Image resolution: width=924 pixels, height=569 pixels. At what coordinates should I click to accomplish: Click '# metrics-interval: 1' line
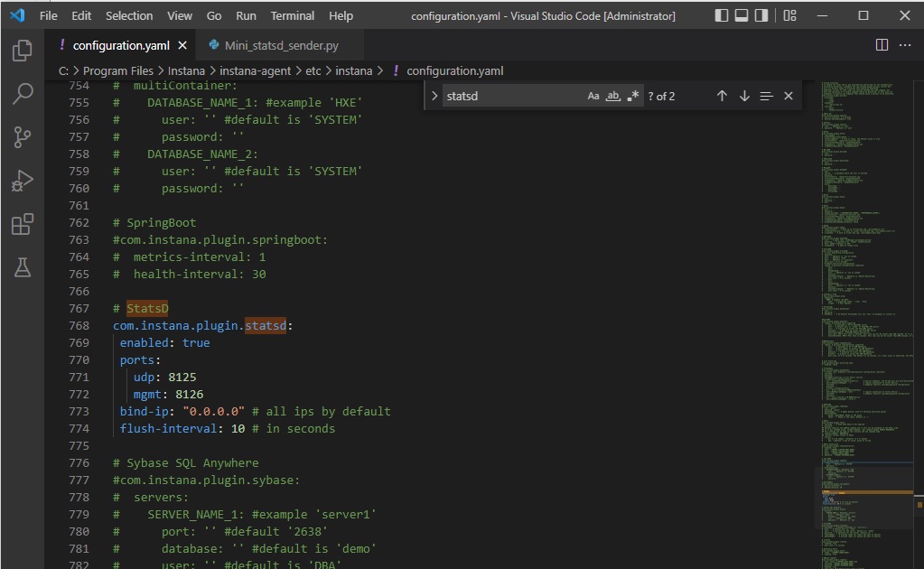pos(189,257)
